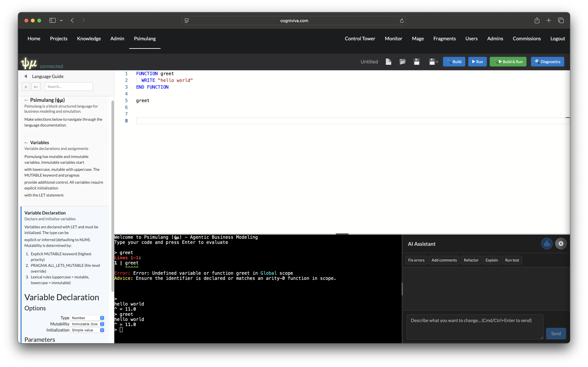
Task: Open the Mutability dropdown
Action: point(87,324)
